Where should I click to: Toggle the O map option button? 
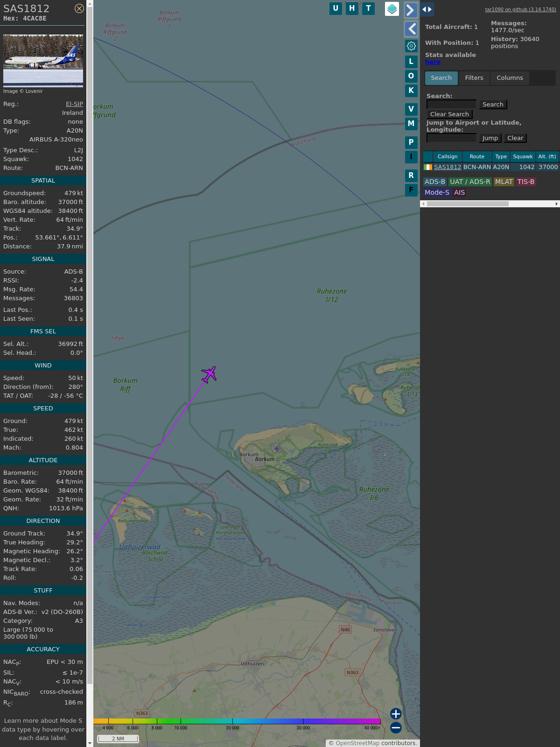[411, 76]
